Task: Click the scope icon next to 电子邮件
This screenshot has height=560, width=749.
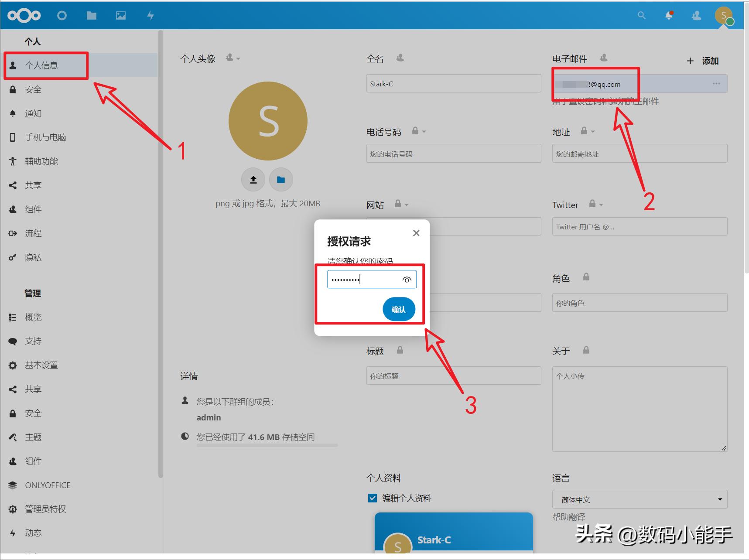Action: click(604, 58)
